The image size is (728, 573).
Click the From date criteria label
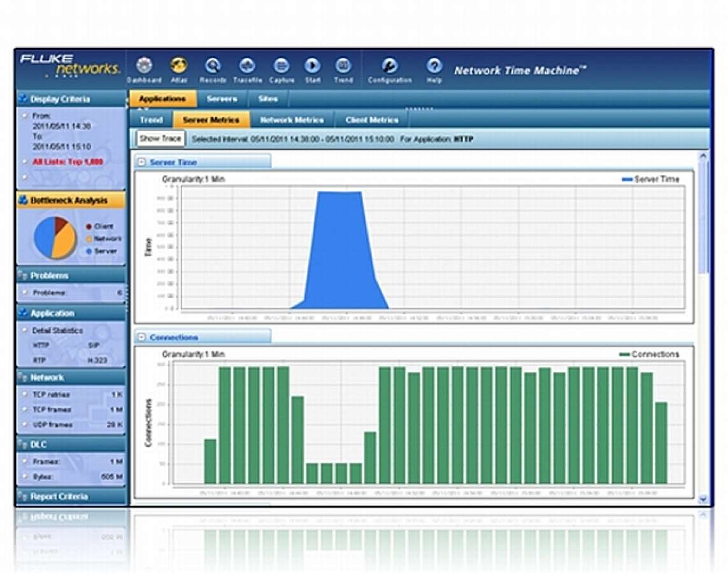pos(41,115)
